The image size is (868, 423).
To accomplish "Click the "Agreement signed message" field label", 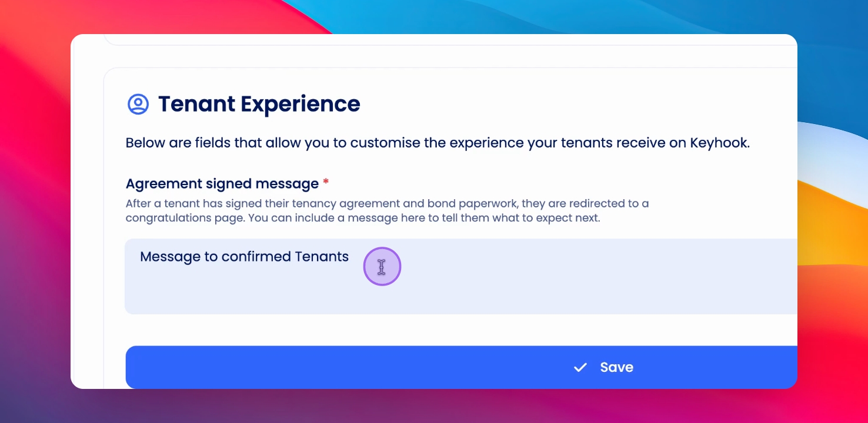I will (x=222, y=184).
